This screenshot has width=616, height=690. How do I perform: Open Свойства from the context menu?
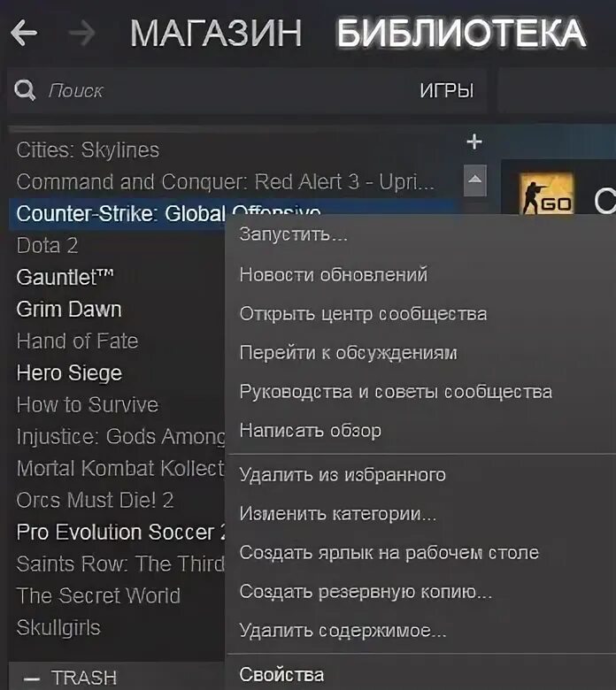281,675
